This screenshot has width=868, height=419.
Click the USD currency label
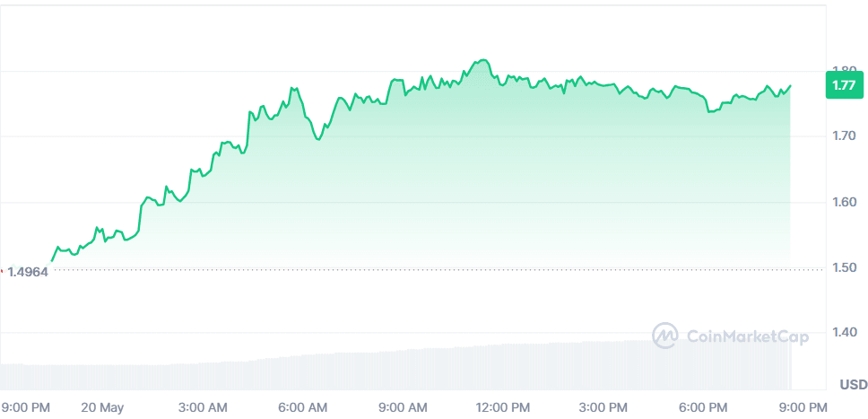click(853, 385)
